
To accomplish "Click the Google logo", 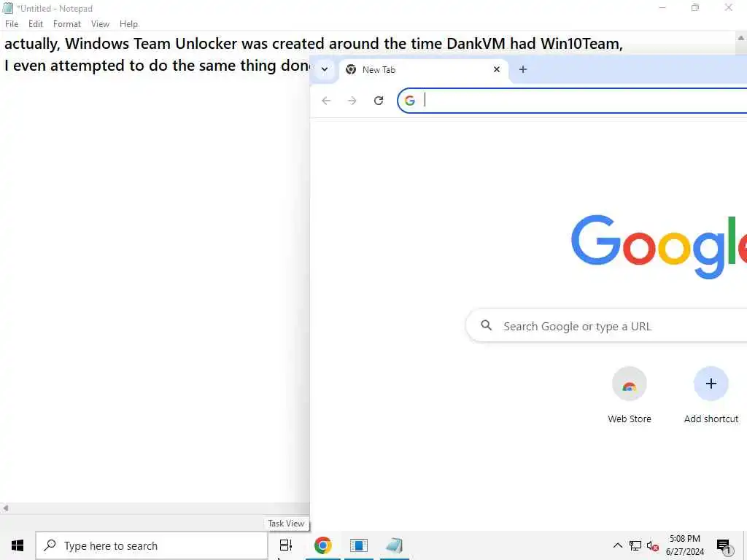I will 659,246.
